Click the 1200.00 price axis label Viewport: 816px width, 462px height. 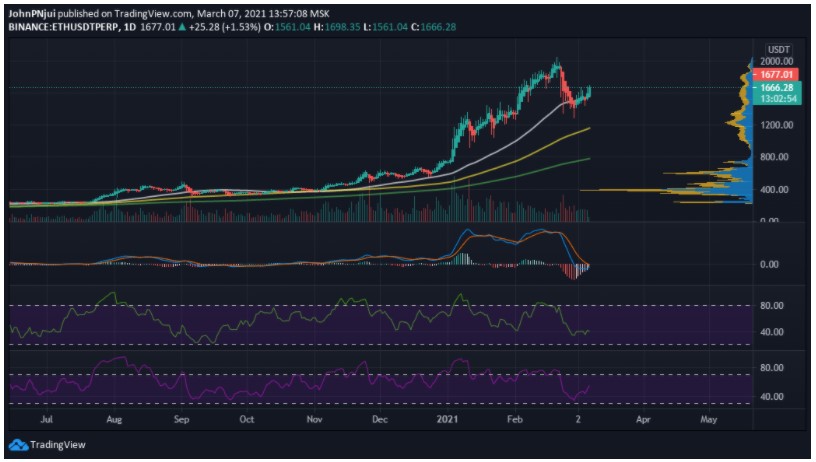pyautogui.click(x=776, y=125)
